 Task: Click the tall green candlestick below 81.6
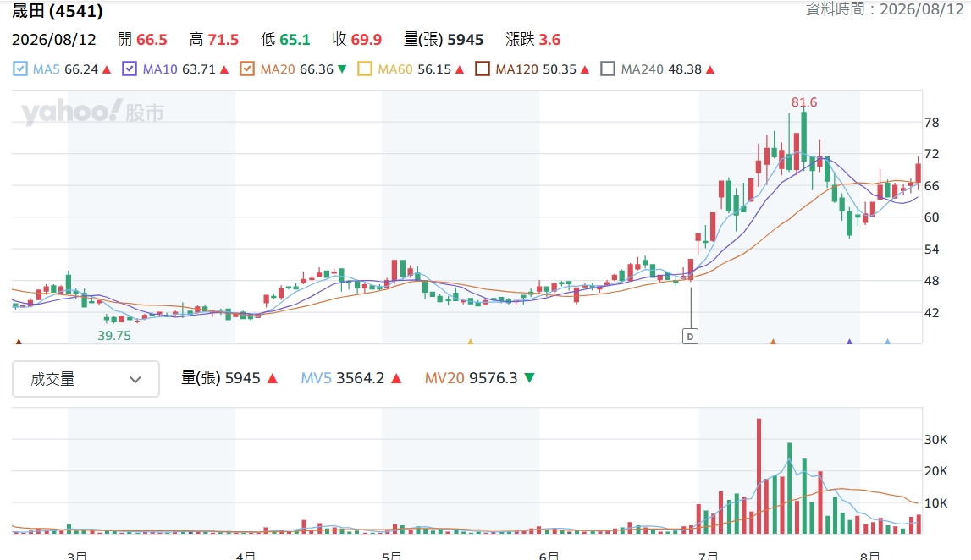803,136
